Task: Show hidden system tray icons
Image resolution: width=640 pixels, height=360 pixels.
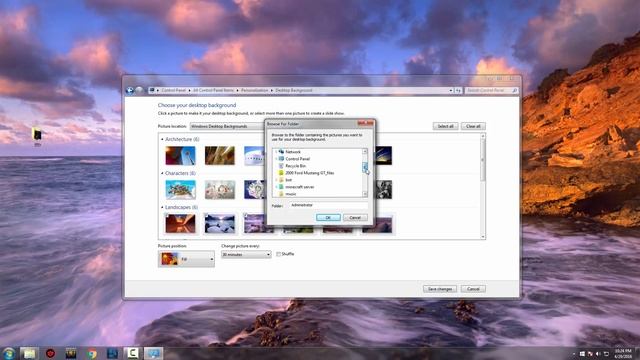Action: (574, 353)
